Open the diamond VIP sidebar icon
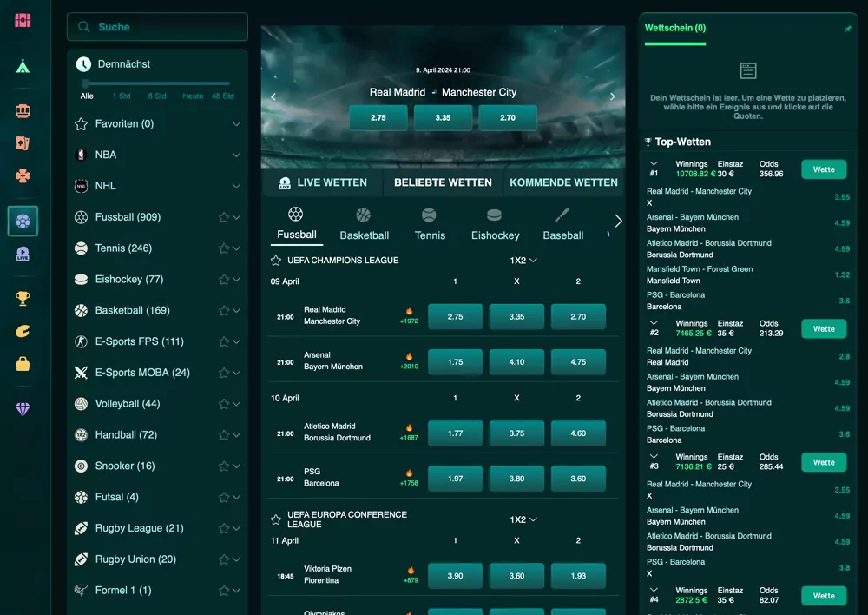Screen dimensions: 868x615 point(23,409)
